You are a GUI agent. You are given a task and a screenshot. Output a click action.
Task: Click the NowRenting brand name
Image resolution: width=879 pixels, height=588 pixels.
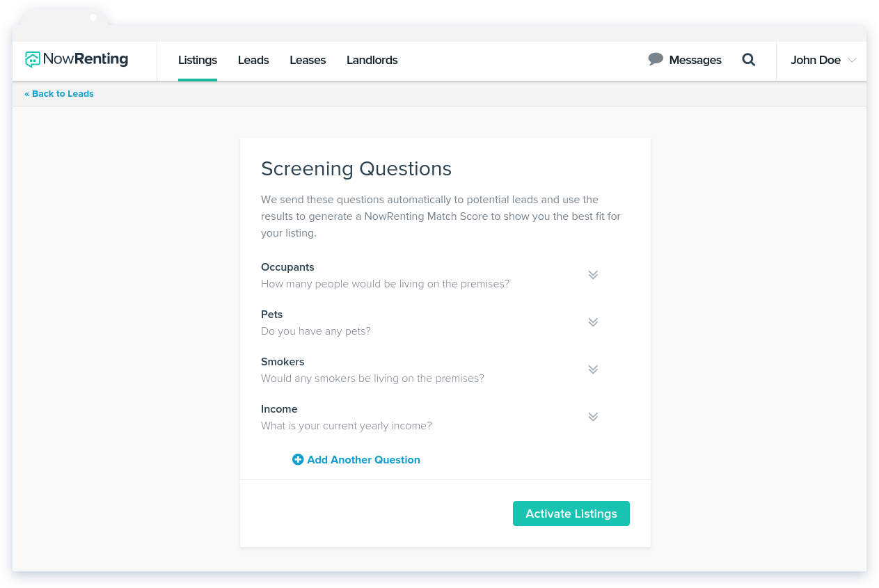click(x=86, y=59)
